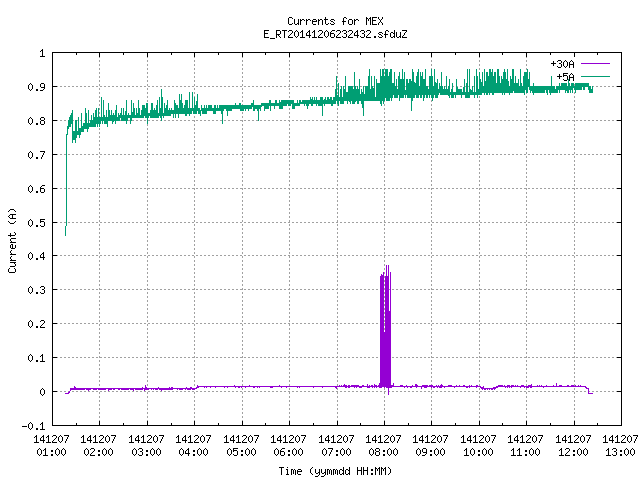
Task: Click the y-axis tick value 0.8
Action: point(36,121)
